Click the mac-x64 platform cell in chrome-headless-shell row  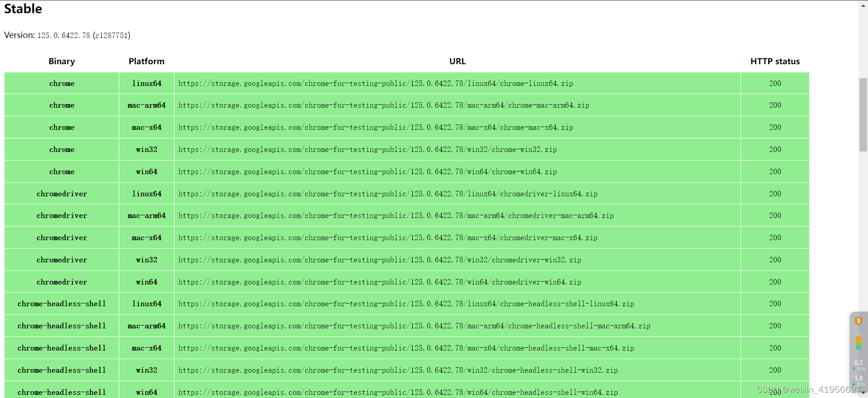146,348
